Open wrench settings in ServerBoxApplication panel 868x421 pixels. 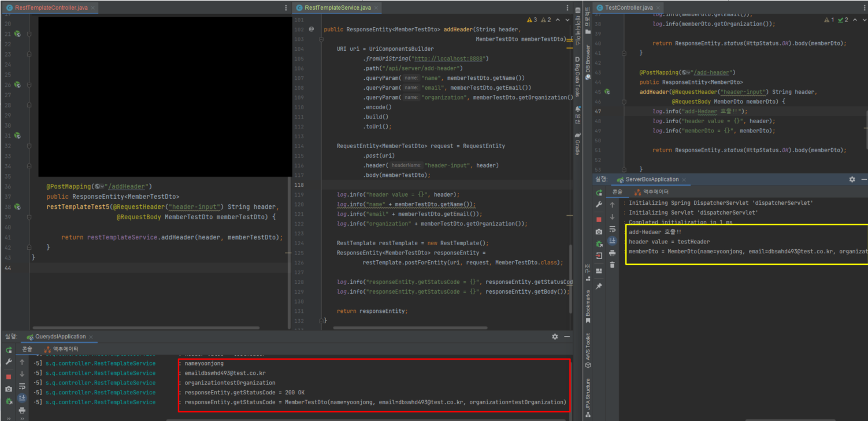point(599,205)
